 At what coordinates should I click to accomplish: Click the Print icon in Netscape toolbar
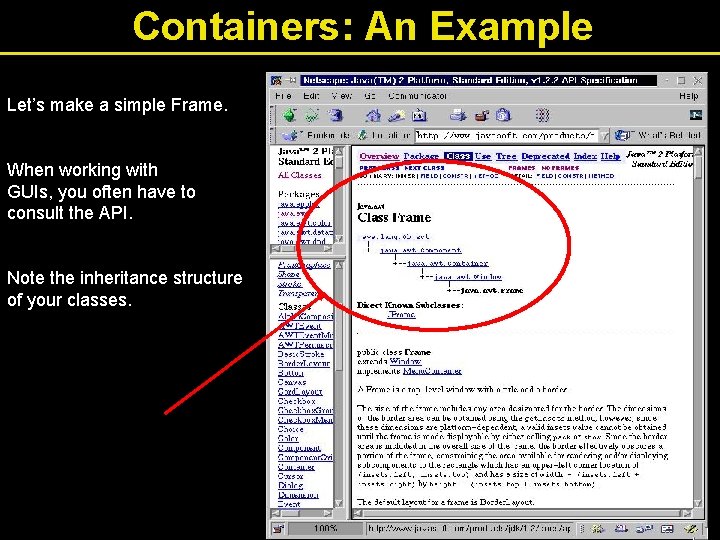(x=458, y=115)
